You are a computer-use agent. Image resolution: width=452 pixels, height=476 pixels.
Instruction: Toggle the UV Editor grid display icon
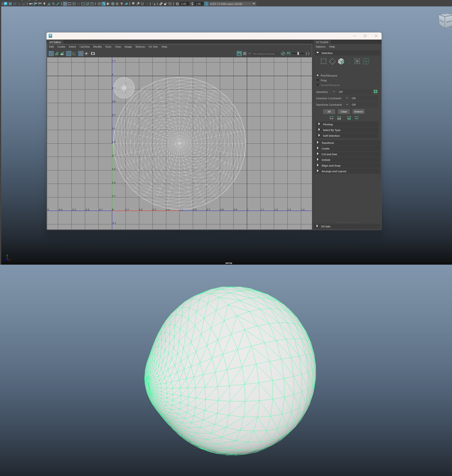(x=81, y=54)
